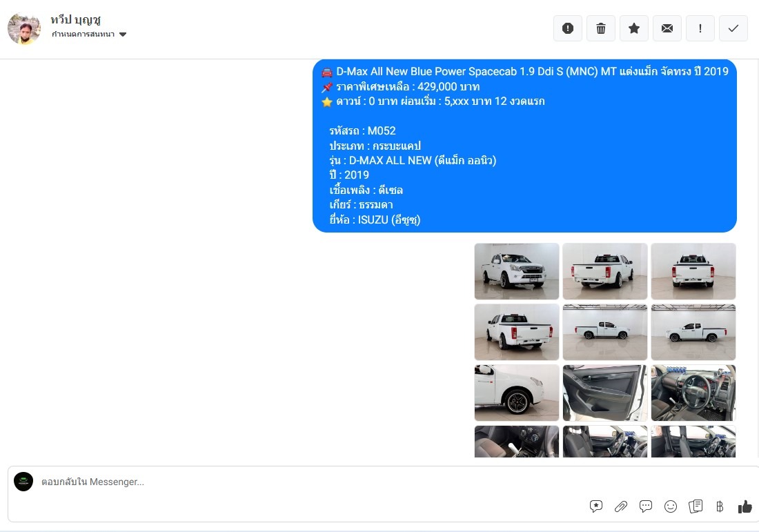
Task: Click the รุ่น : D-MAX ALL NEW line
Action: click(413, 160)
